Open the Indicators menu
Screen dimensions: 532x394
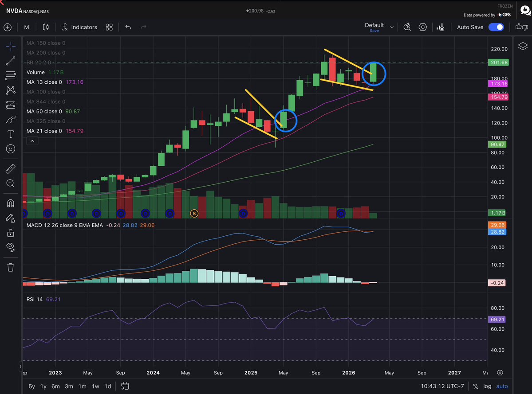point(79,27)
